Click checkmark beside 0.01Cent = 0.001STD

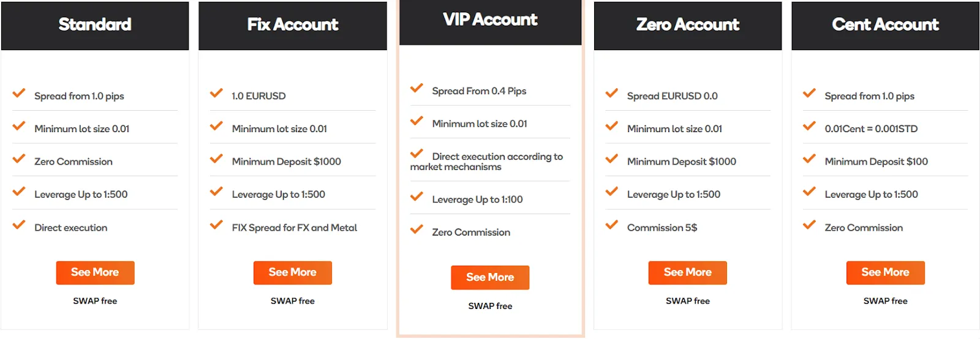pos(809,127)
